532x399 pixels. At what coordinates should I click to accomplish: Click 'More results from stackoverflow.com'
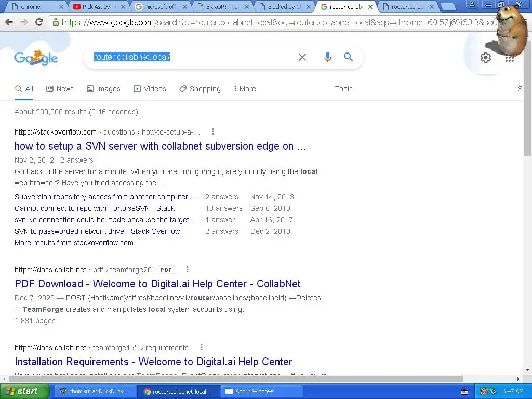point(74,243)
